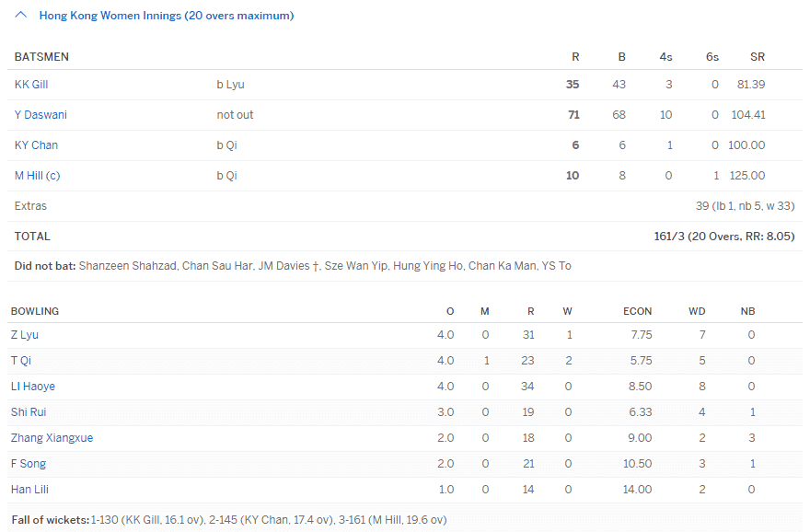
Task: Click Y Daswani's 71 runs score
Action: (x=573, y=115)
